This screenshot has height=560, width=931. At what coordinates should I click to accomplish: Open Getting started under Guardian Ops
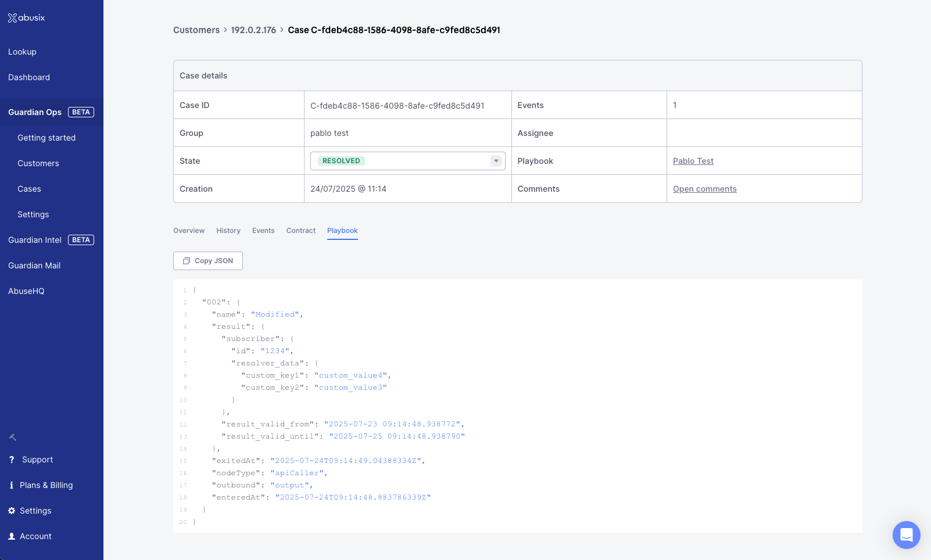(46, 138)
